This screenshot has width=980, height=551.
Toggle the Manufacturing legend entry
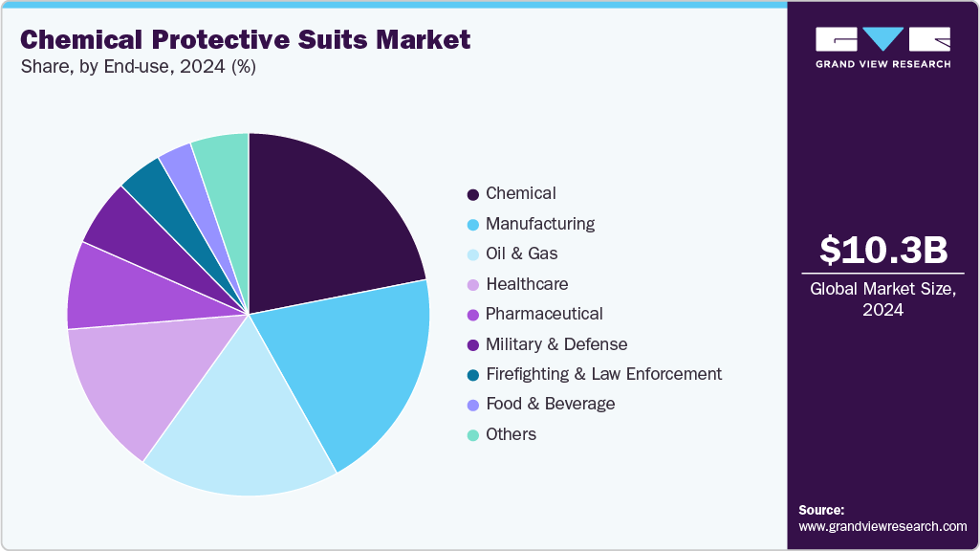[x=540, y=224]
